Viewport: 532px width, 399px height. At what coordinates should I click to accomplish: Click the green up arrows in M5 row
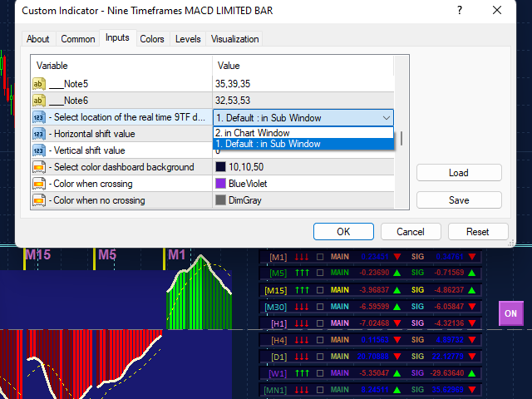[x=303, y=273]
